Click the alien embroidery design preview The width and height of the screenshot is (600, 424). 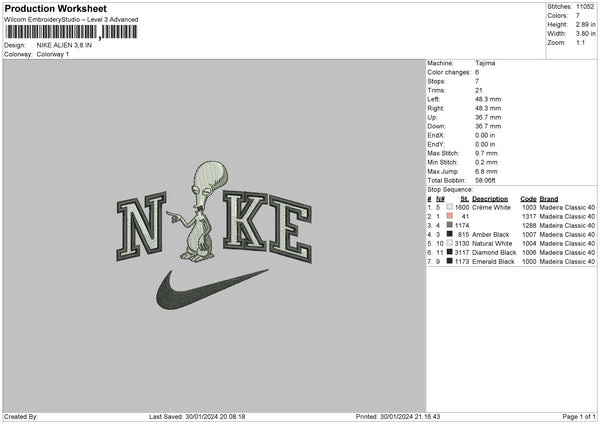198,212
